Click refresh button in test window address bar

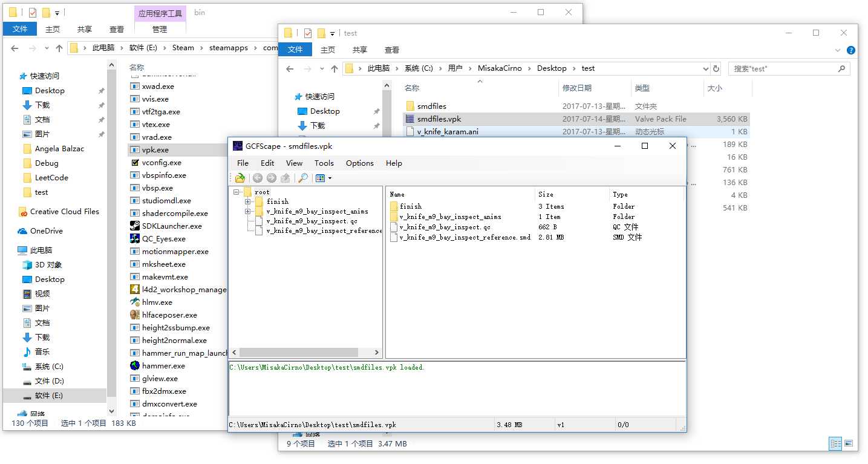717,68
